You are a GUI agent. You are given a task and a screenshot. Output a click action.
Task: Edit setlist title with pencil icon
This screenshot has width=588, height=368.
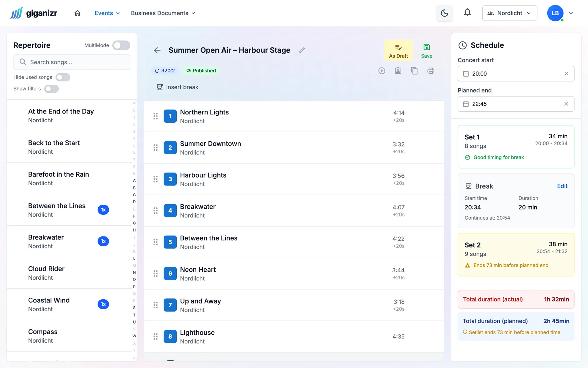click(302, 50)
